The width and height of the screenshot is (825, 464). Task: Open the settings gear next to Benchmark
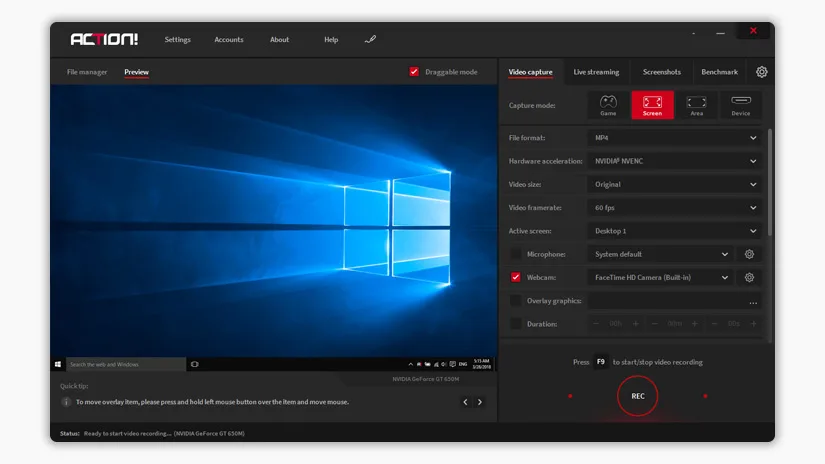(x=761, y=72)
